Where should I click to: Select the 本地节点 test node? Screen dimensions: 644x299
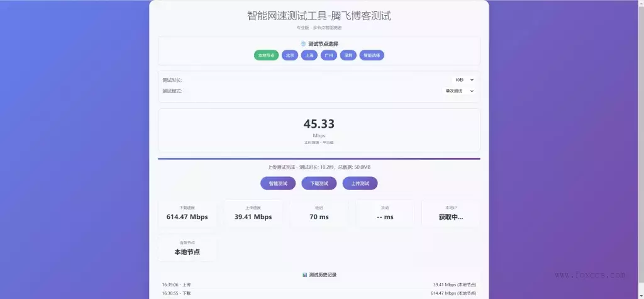266,55
